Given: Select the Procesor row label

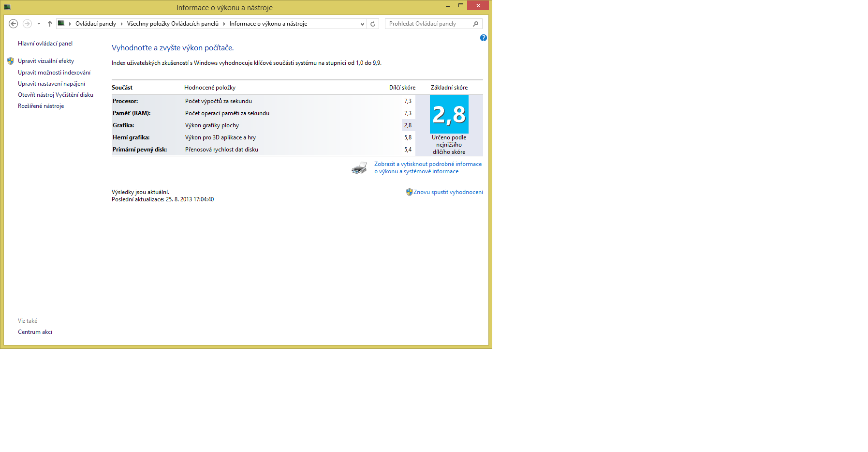Looking at the screenshot, I should [x=125, y=101].
